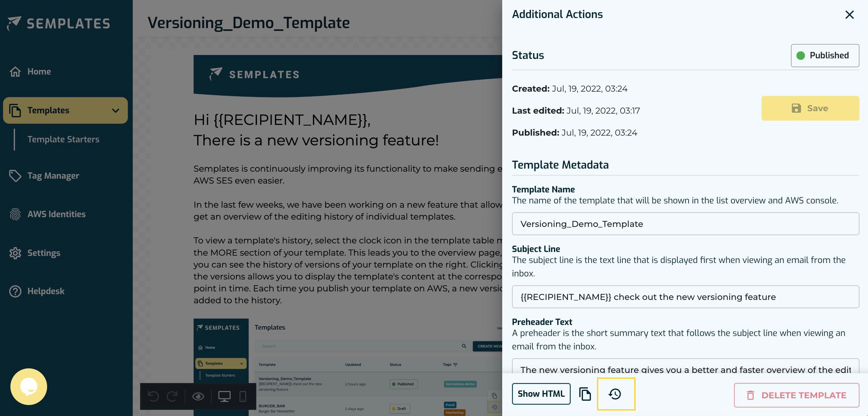Switch to desktop preview monitor icon
The width and height of the screenshot is (868, 416).
click(225, 396)
